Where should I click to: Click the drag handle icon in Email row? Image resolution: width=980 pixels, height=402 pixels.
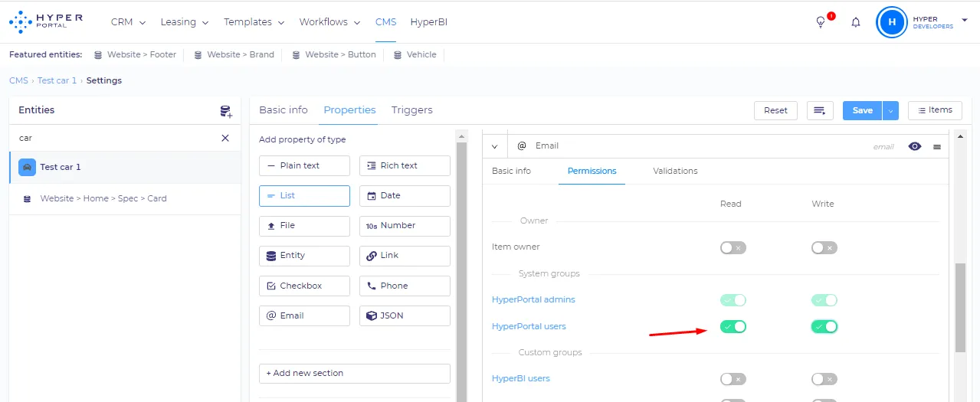[x=937, y=146]
